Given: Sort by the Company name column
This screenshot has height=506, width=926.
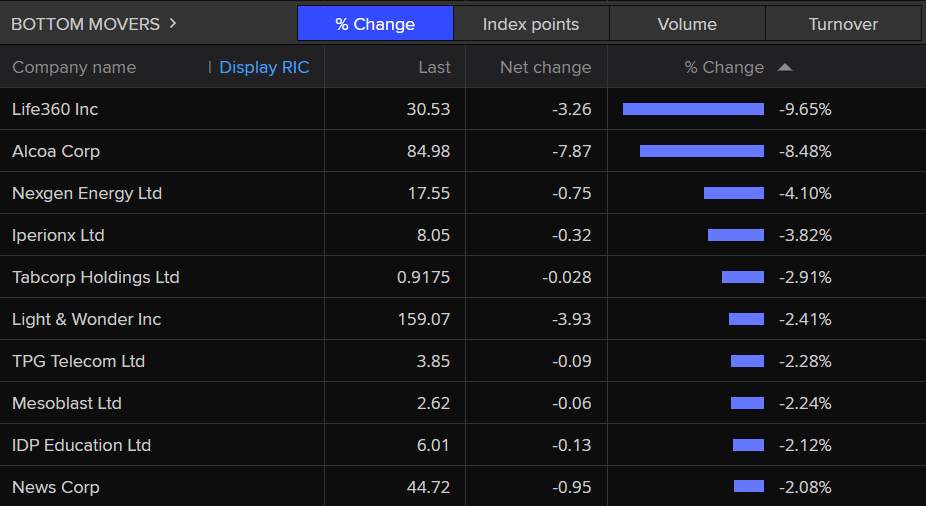Looking at the screenshot, I should (74, 68).
